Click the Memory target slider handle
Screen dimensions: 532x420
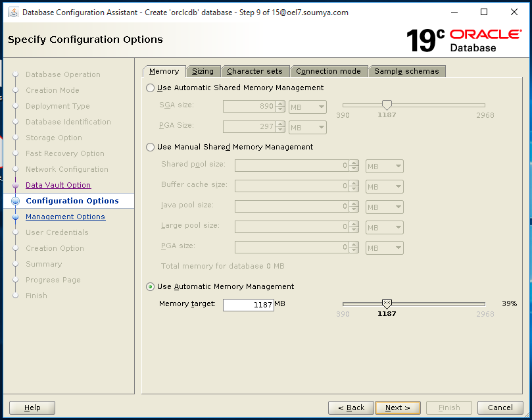[387, 303]
